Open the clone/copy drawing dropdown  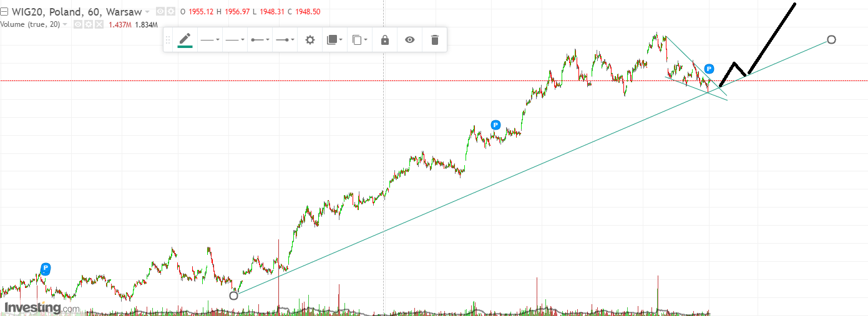(359, 40)
